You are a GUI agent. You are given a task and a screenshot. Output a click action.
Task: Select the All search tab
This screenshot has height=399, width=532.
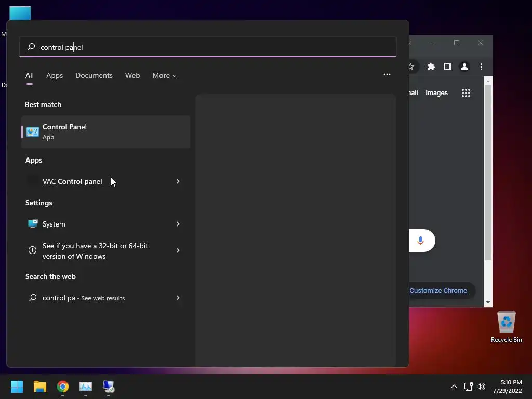point(30,75)
